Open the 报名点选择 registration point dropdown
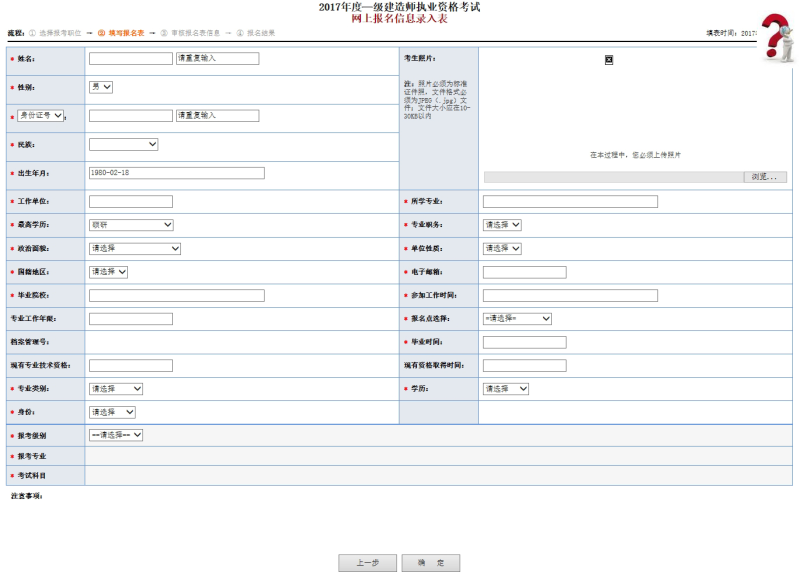The height and width of the screenshot is (586, 800). click(x=520, y=317)
